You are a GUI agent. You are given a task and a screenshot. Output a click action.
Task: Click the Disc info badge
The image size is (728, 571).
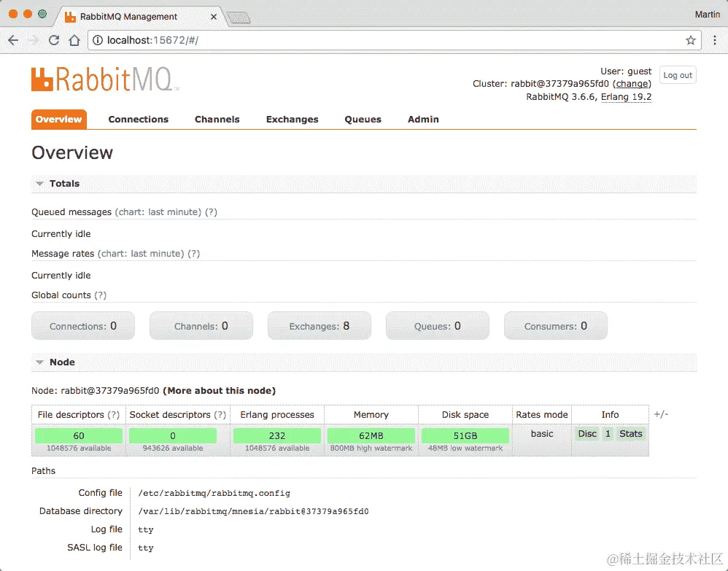pyautogui.click(x=587, y=434)
